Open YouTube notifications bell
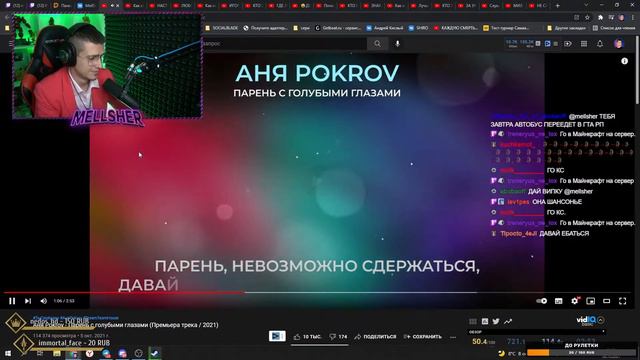The height and width of the screenshot is (360, 640). 600,44
